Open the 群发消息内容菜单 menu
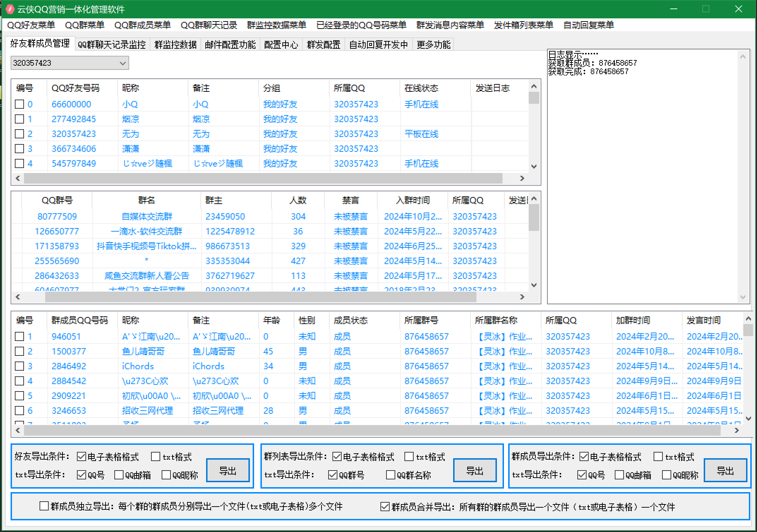The height and width of the screenshot is (532, 757). [x=450, y=25]
